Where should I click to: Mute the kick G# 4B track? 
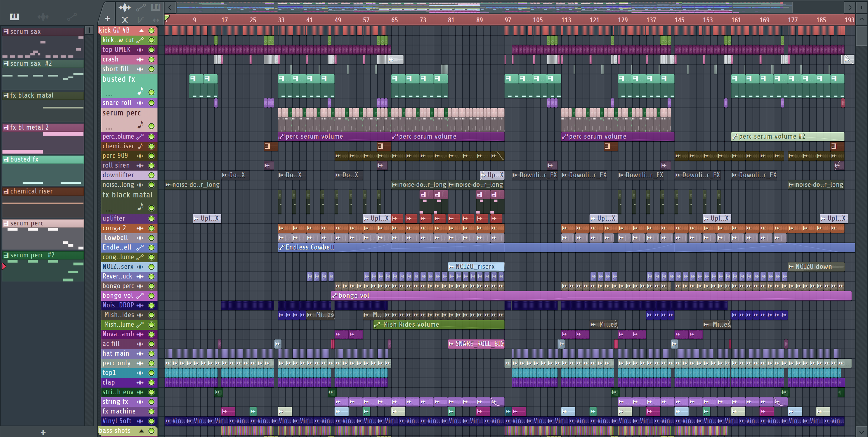click(x=152, y=30)
